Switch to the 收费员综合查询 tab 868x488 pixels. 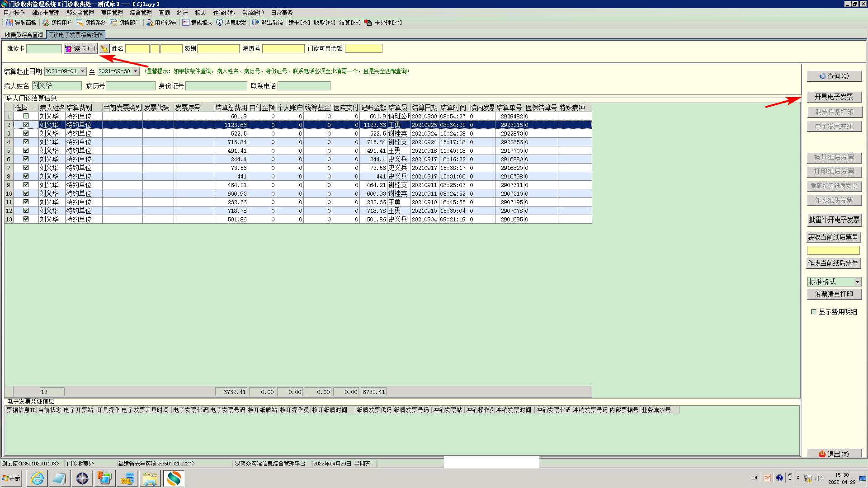click(24, 35)
